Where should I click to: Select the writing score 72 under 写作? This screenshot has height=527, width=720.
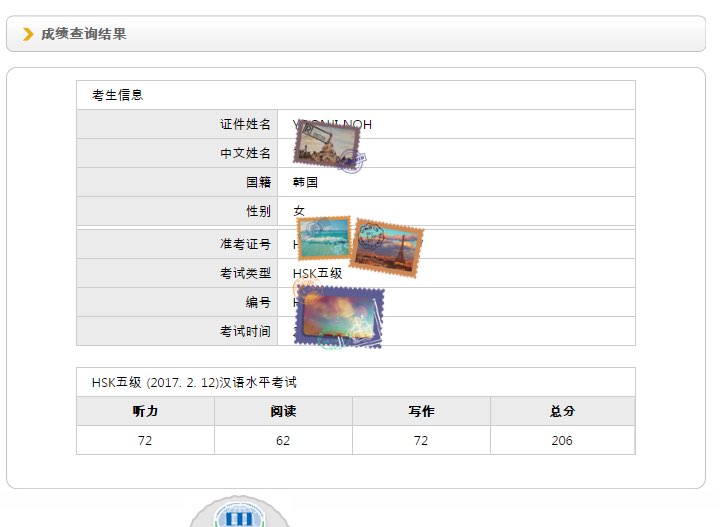421,440
